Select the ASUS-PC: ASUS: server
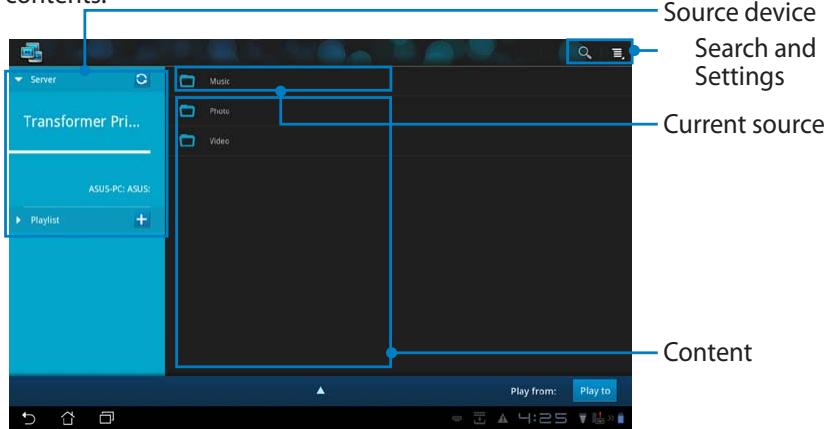Screen dimensions: 824x429 coord(119,189)
